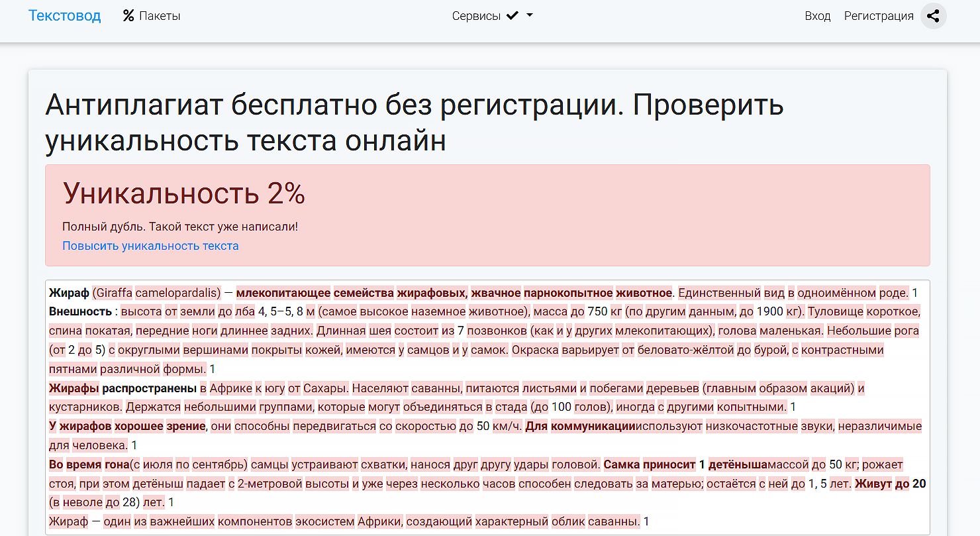This screenshot has height=536, width=980.
Task: Click the bold phrase У жирафов хорошее зрение
Action: [x=127, y=426]
